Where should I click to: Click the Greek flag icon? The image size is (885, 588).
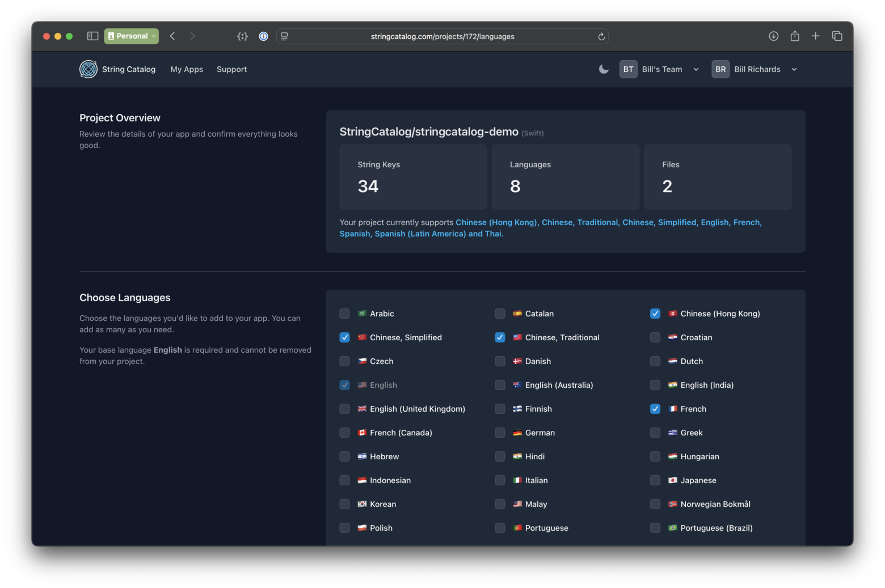coord(673,433)
